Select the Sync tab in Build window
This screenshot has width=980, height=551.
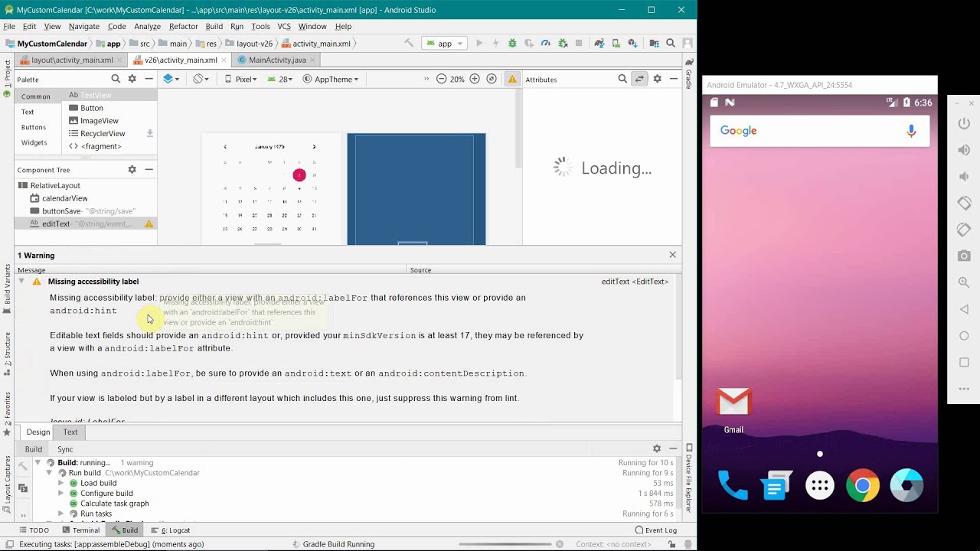65,449
